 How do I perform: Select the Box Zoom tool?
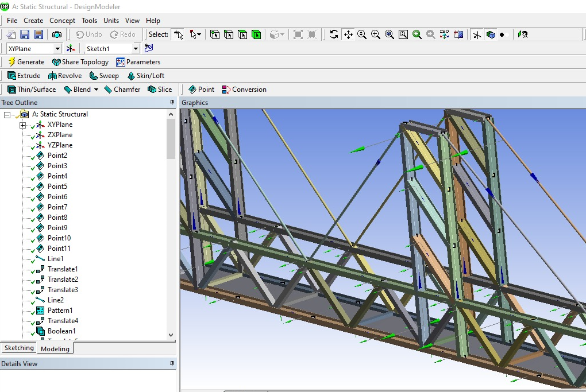pyautogui.click(x=376, y=34)
